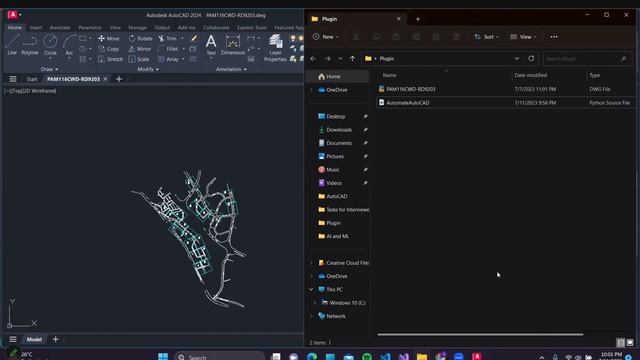Screen dimensions: 640x360
Task: Switch to details view in Explorer
Action: click(x=621, y=342)
